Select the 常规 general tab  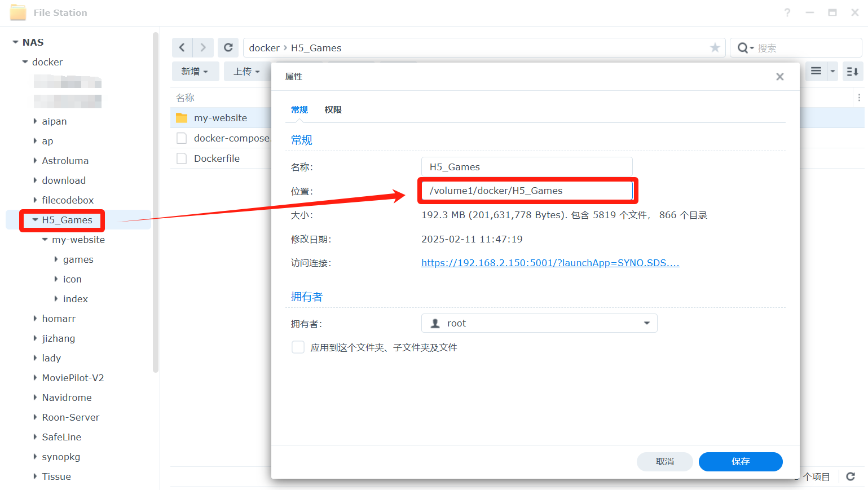click(299, 110)
